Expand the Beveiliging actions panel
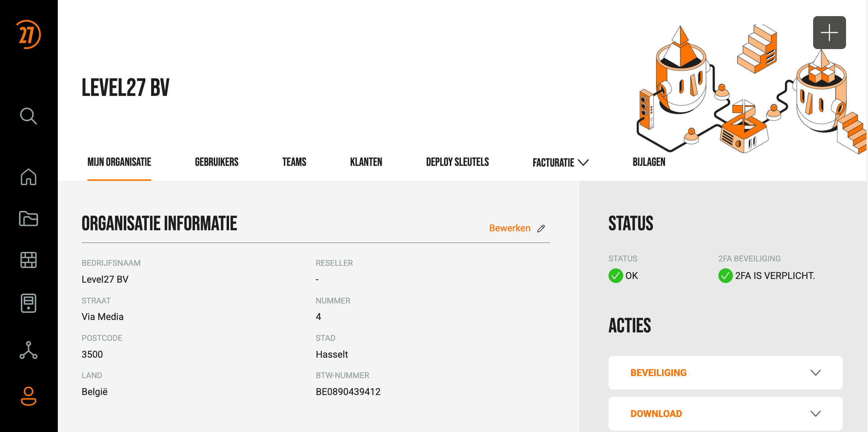This screenshot has width=868, height=432. [725, 373]
